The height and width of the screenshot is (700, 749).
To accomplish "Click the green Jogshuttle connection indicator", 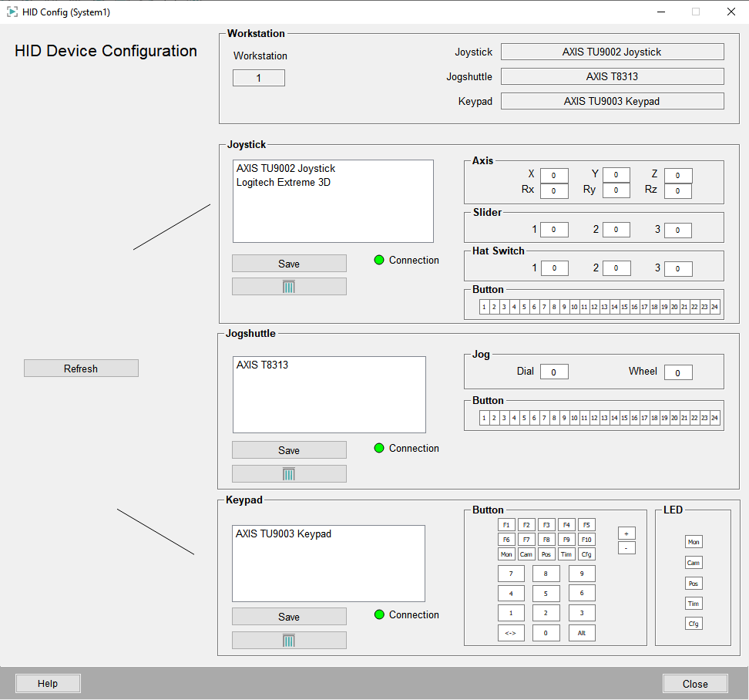I will coord(379,449).
